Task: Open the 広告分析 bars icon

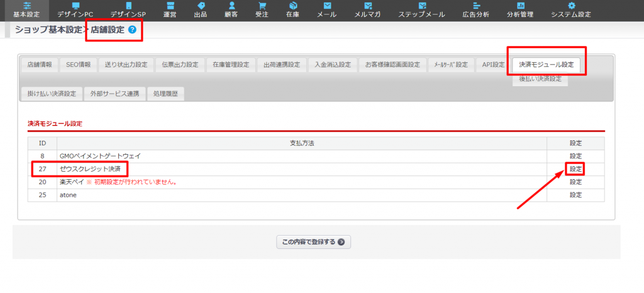Action: tap(476, 6)
